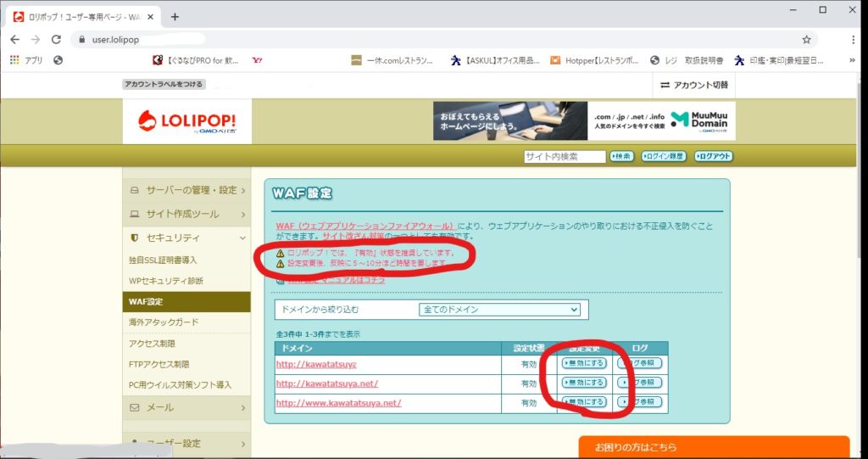This screenshot has height=459, width=868.
Task: Click the LOLIPOP! logo
Action: pyautogui.click(x=186, y=121)
